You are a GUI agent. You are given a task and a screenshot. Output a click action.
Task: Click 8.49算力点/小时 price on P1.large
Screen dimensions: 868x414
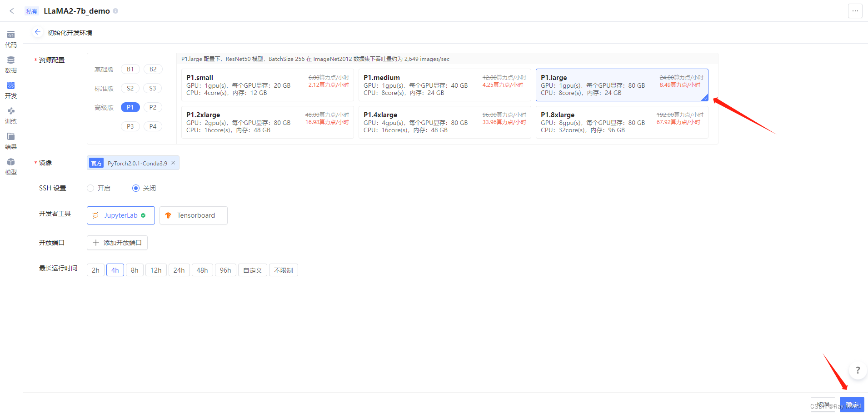pyautogui.click(x=680, y=85)
